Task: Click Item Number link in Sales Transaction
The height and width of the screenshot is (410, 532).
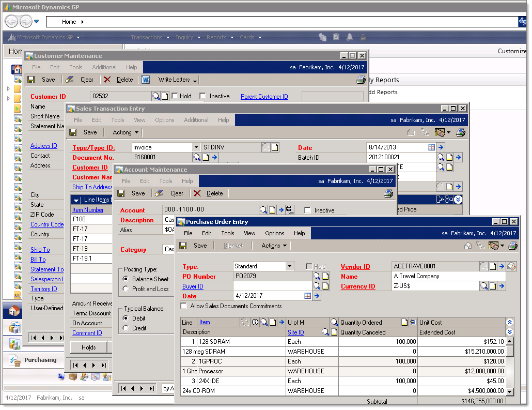Action: [x=87, y=210]
